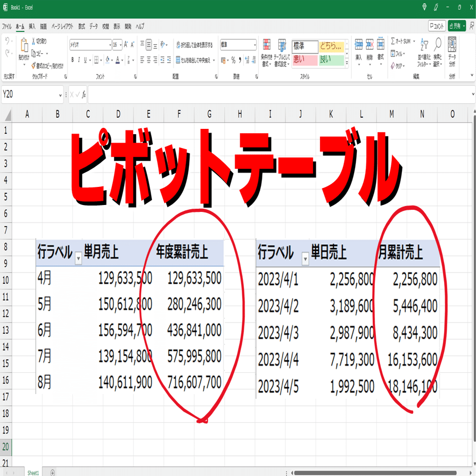Open the 挿入 ribbon tab

[x=31, y=24]
